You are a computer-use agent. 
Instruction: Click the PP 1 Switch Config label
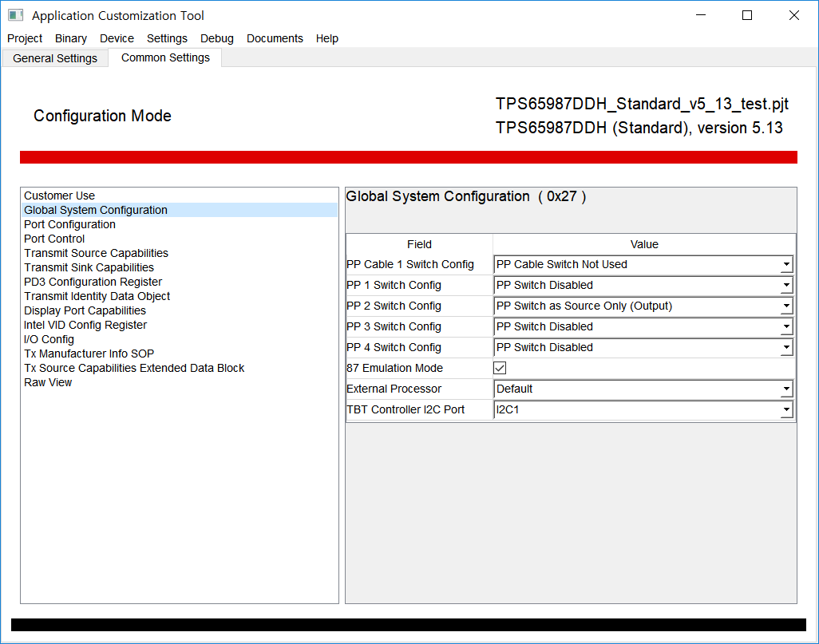click(394, 285)
